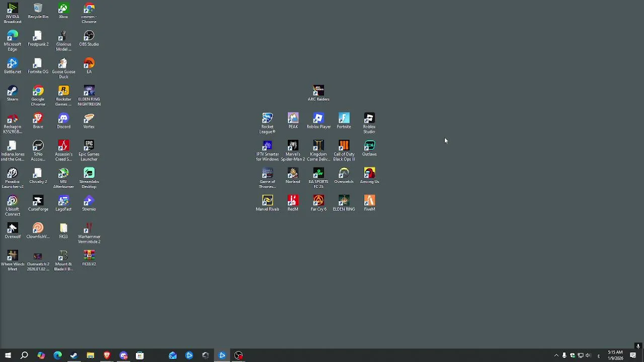Open Microsoft Store from the taskbar
Screen dimensions: 644x362
pos(139,355)
